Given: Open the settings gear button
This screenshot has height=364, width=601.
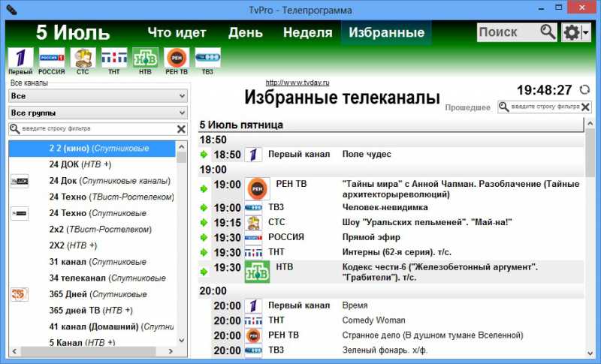Looking at the screenshot, I should [572, 32].
